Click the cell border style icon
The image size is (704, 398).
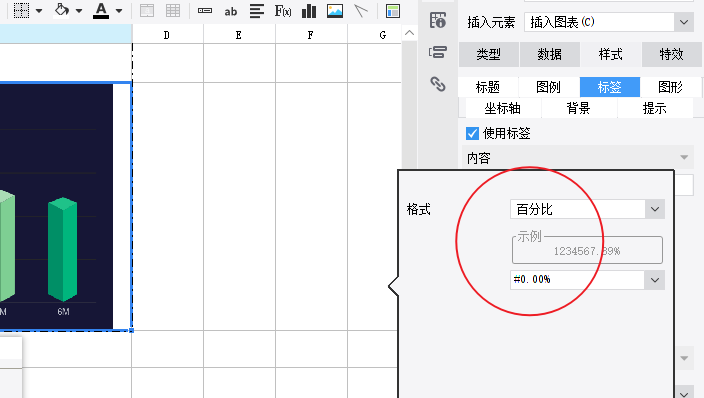coord(21,10)
